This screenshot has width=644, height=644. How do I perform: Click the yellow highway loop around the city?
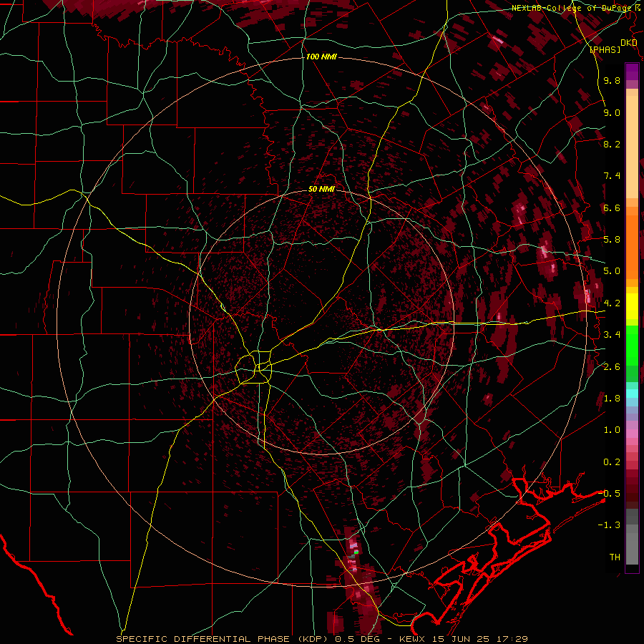click(x=254, y=367)
